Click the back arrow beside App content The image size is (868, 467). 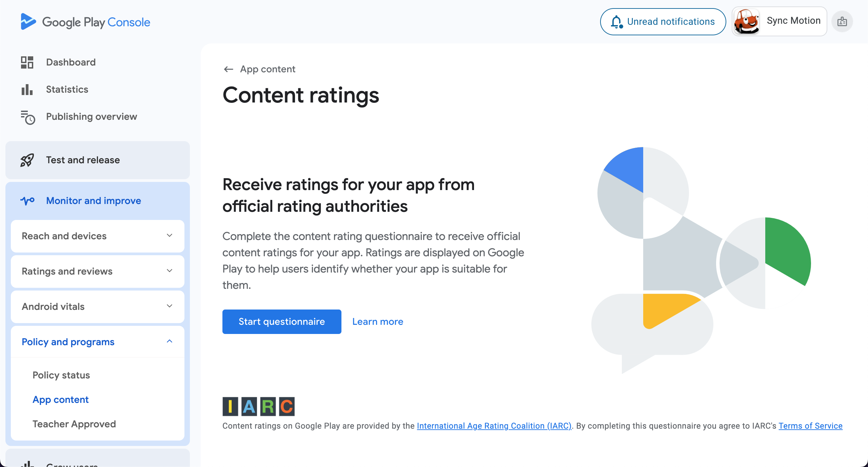tap(229, 69)
